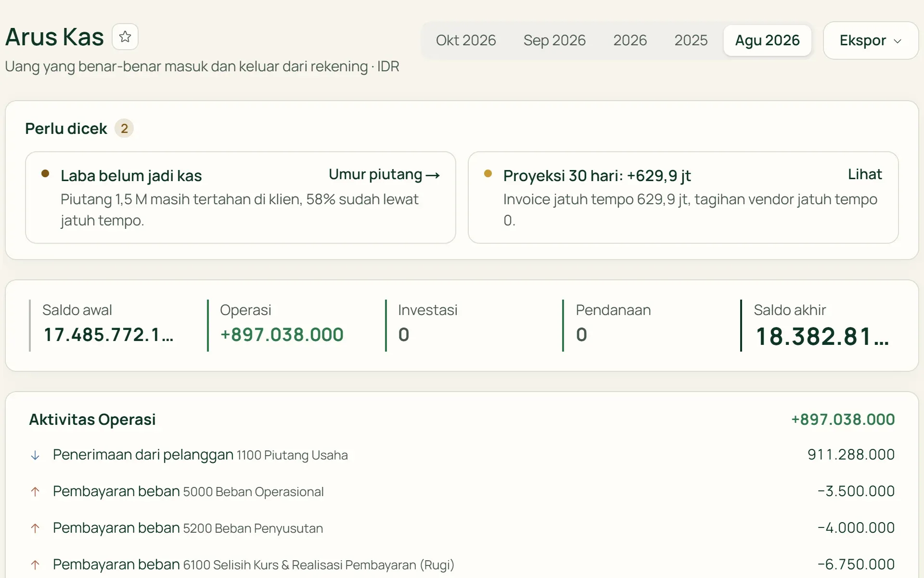
Task: Open the Ekspor dropdown menu
Action: click(871, 40)
